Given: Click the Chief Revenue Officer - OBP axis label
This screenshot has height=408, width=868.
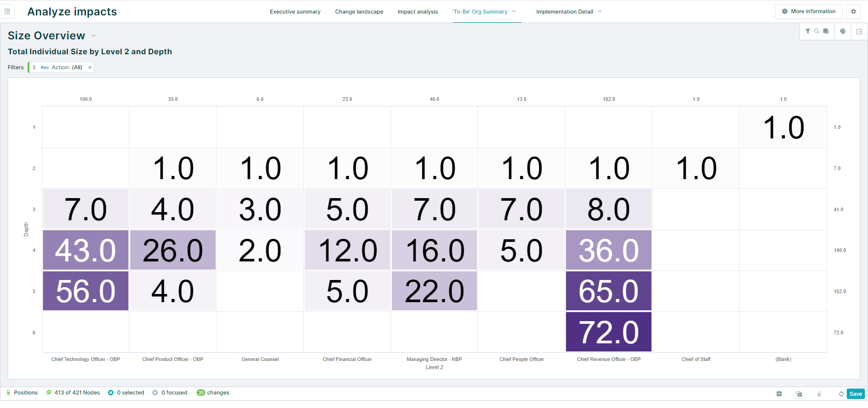Looking at the screenshot, I should 609,359.
